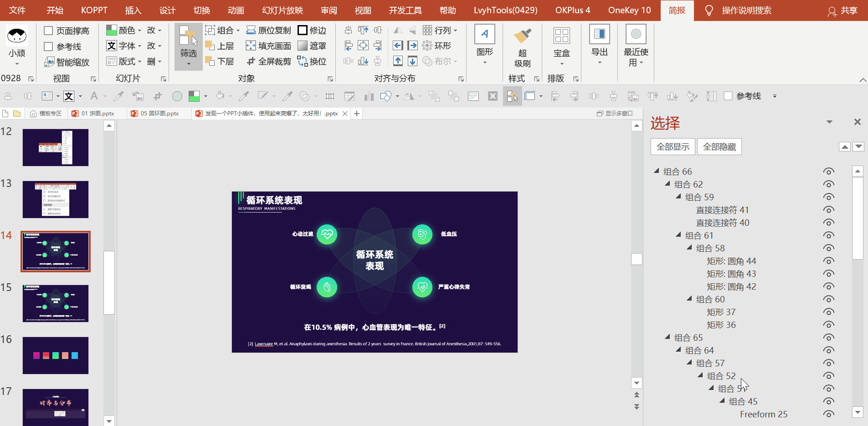Select slide 16 thumbnail with colored squares
The height and width of the screenshot is (426, 868).
[56, 355]
